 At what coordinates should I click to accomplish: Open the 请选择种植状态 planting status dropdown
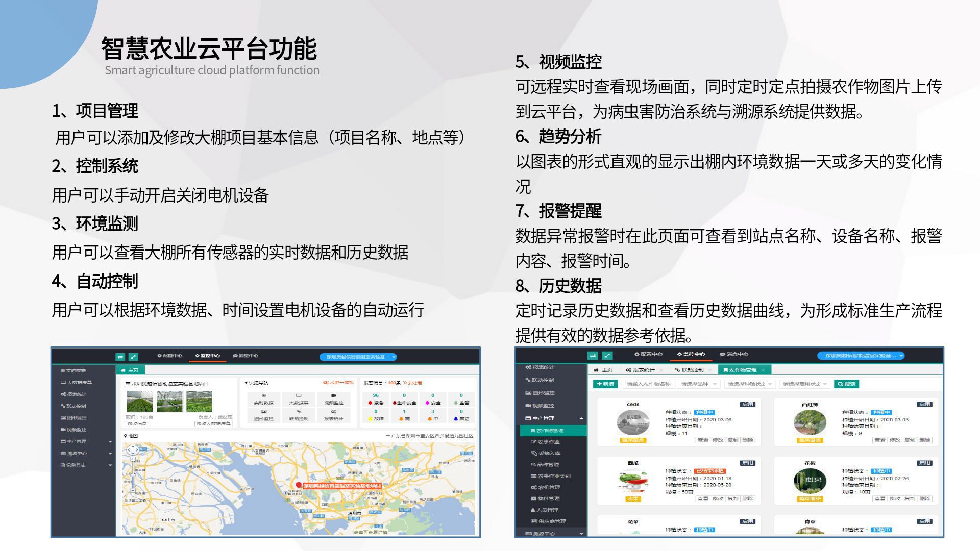coord(749,384)
